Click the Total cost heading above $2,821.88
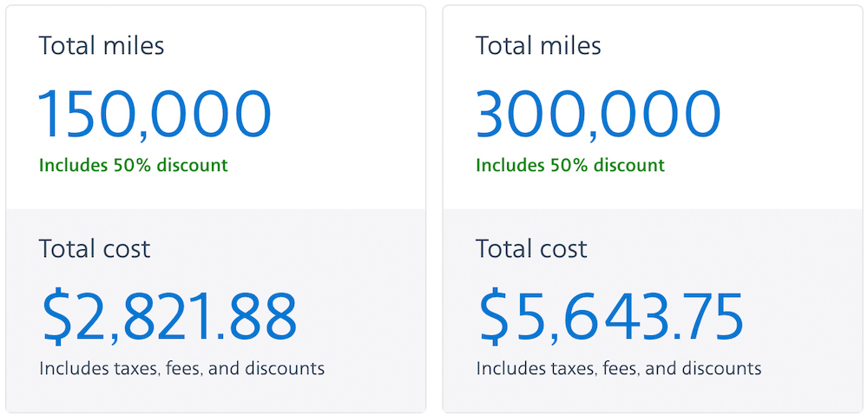868x416 pixels. pyautogui.click(x=94, y=248)
